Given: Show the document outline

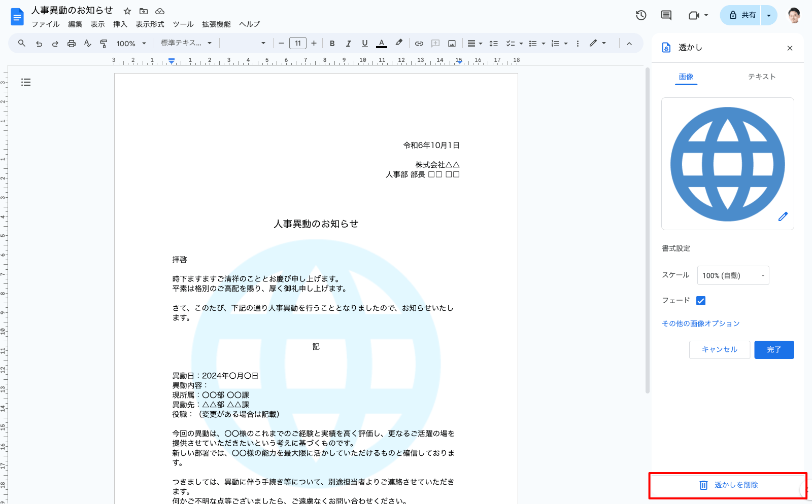Looking at the screenshot, I should 26,82.
